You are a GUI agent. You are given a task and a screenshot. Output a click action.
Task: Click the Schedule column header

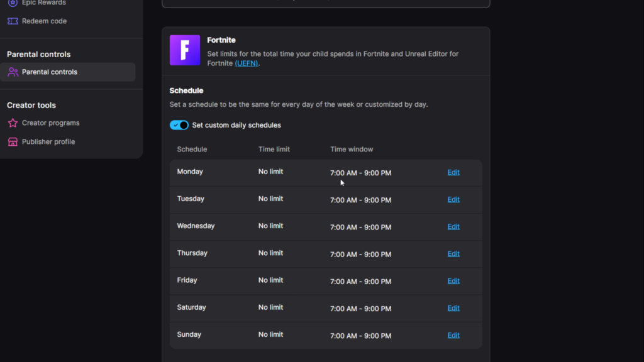[x=192, y=150]
